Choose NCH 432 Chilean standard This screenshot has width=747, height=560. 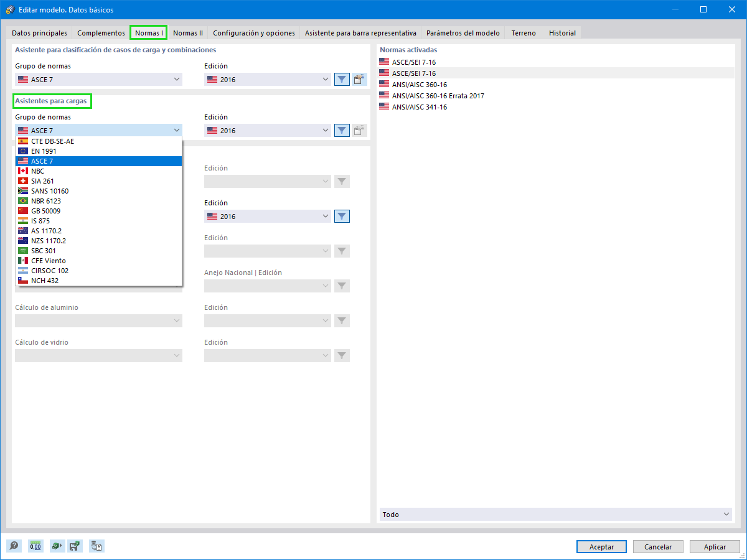click(x=98, y=280)
